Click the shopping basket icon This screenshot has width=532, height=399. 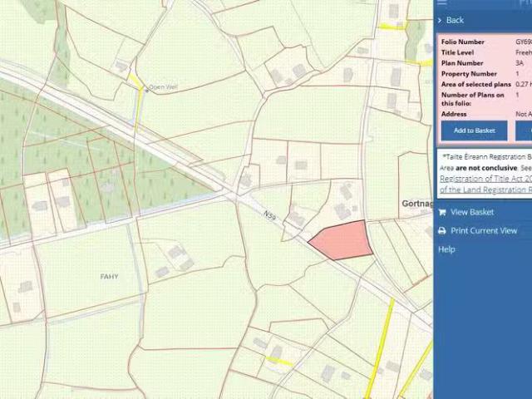441,212
